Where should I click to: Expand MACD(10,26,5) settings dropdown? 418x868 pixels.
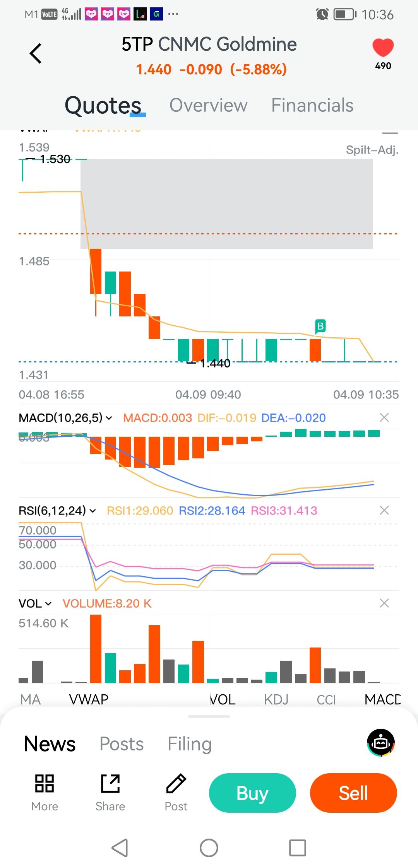coord(66,418)
